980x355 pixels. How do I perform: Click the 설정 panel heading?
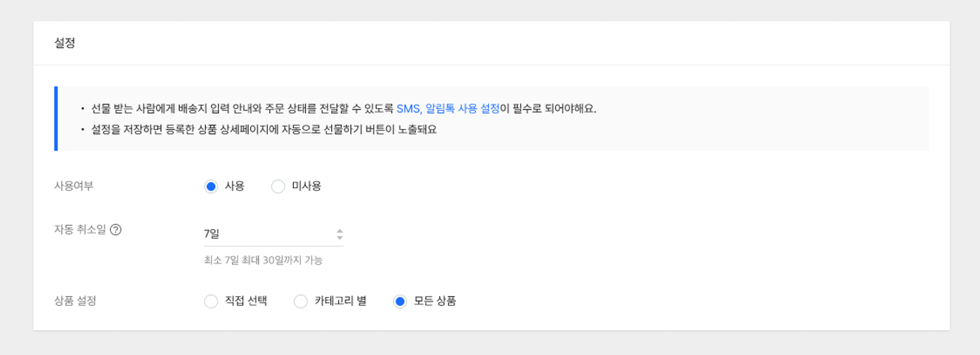65,43
